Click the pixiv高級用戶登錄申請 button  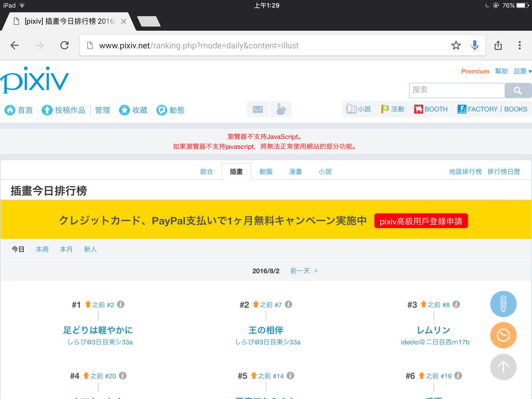[421, 221]
